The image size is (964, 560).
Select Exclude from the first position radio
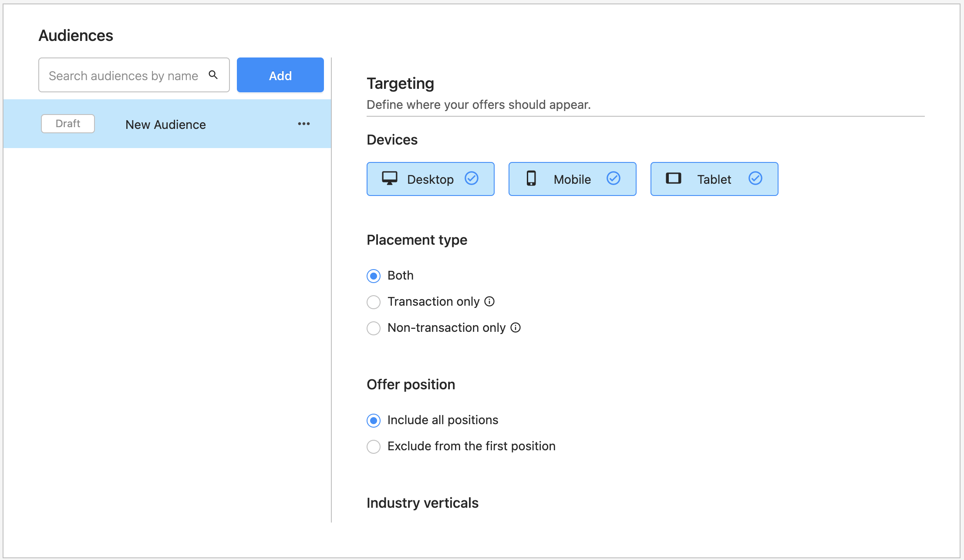374,446
